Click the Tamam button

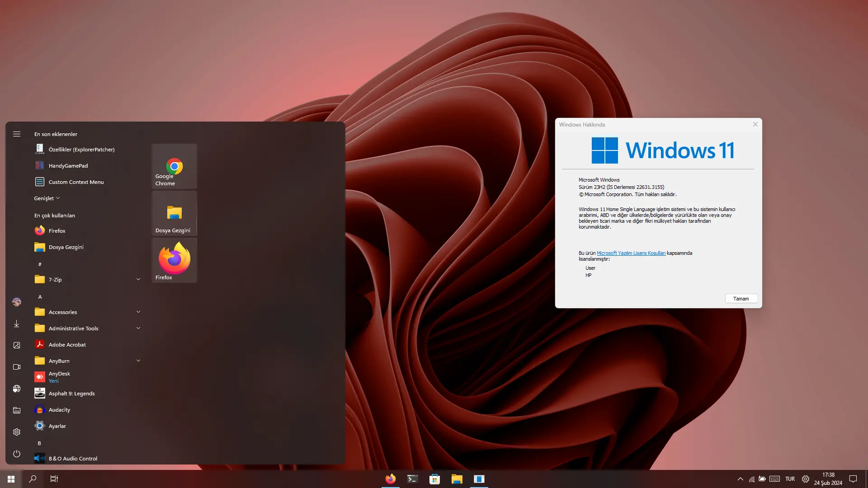[741, 299]
